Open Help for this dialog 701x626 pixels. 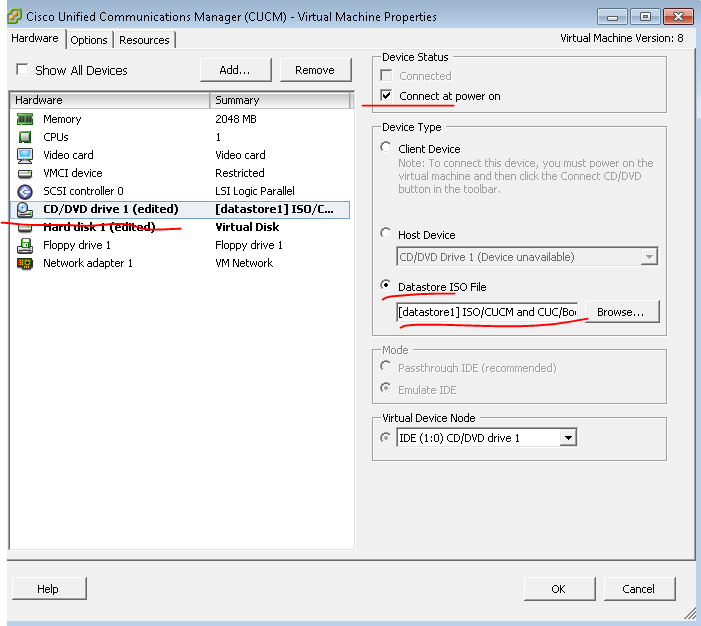tap(48, 589)
